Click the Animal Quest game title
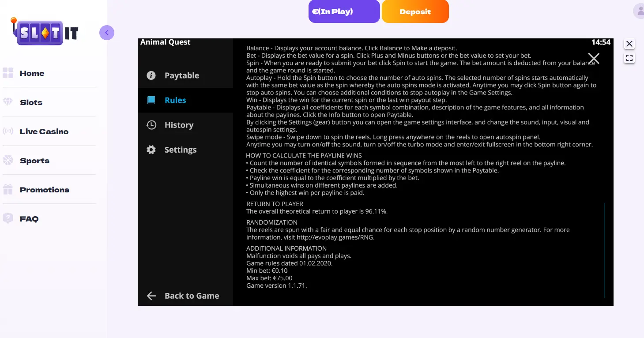644x338 pixels. coord(165,42)
